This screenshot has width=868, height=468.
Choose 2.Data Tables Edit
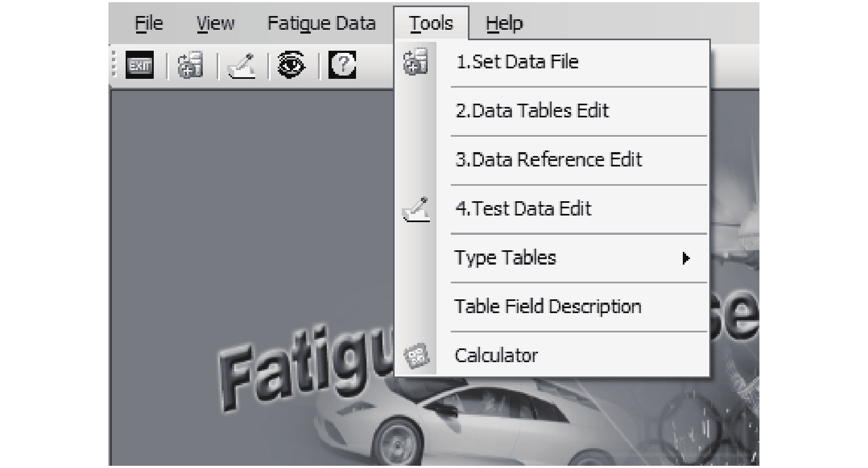pos(532,111)
